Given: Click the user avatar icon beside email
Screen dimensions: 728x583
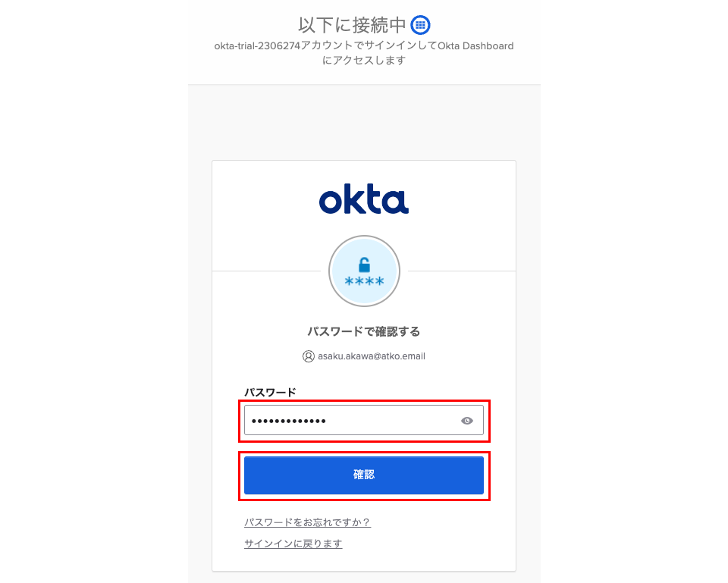Looking at the screenshot, I should tap(309, 356).
